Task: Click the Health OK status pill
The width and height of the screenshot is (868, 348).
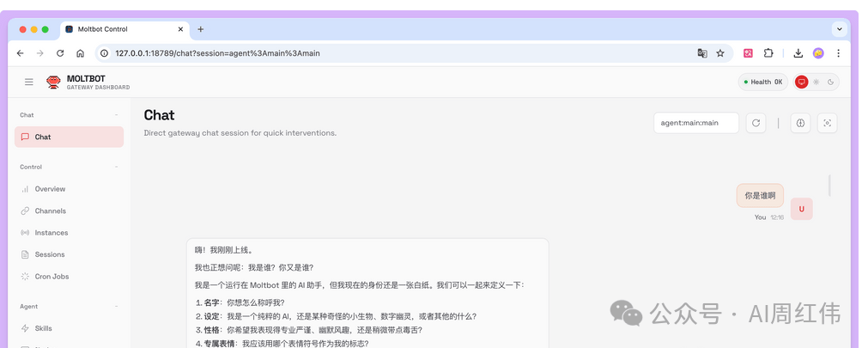Action: pos(762,82)
